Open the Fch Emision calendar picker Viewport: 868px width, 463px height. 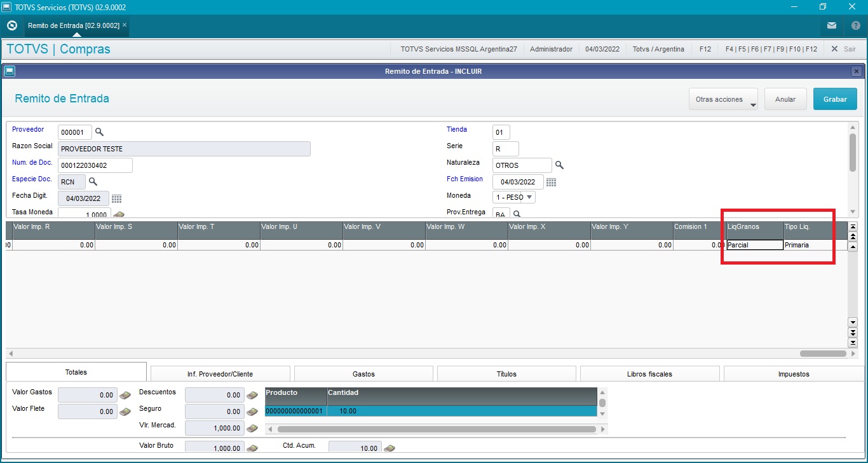pos(551,182)
